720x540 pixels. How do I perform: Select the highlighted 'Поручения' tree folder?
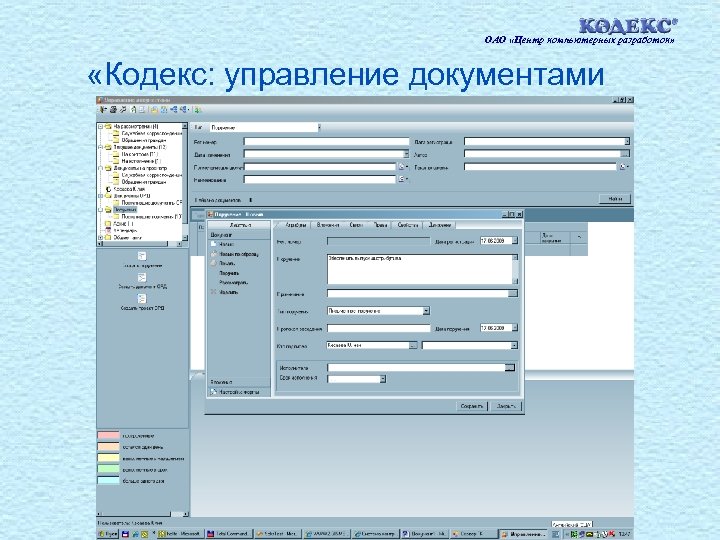click(125, 209)
